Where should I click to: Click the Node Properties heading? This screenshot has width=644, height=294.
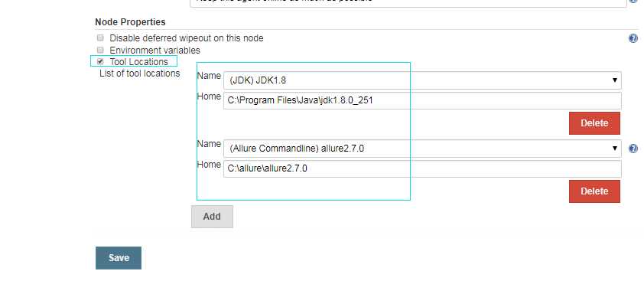coord(130,21)
